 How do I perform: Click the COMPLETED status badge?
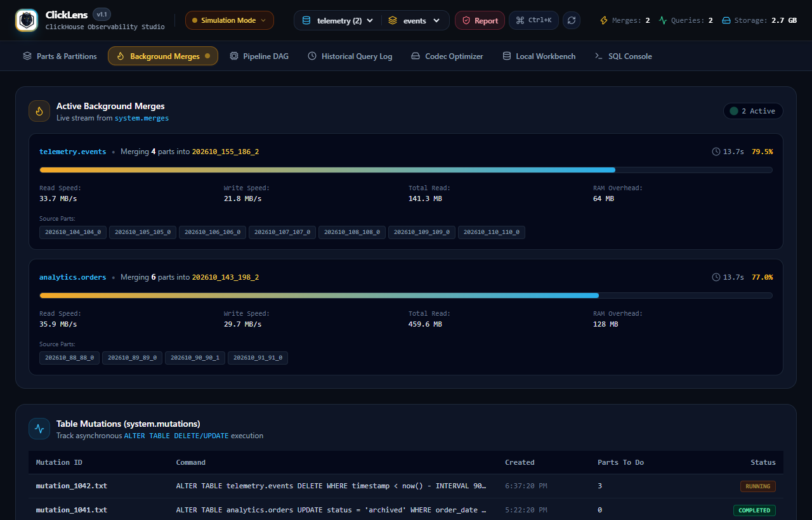pyautogui.click(x=754, y=510)
